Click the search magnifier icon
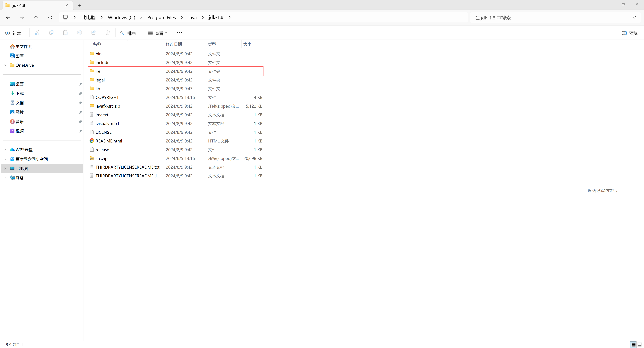Viewport: 644px width, 348px height. 635,18
